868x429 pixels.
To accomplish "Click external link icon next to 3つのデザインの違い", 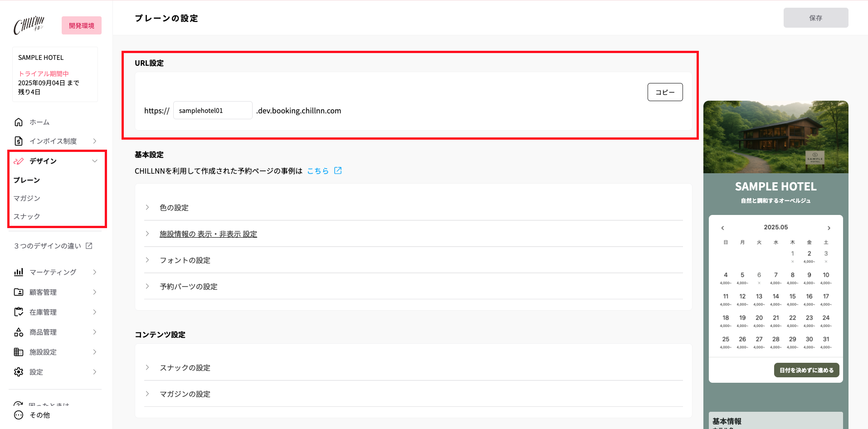I will coord(89,246).
